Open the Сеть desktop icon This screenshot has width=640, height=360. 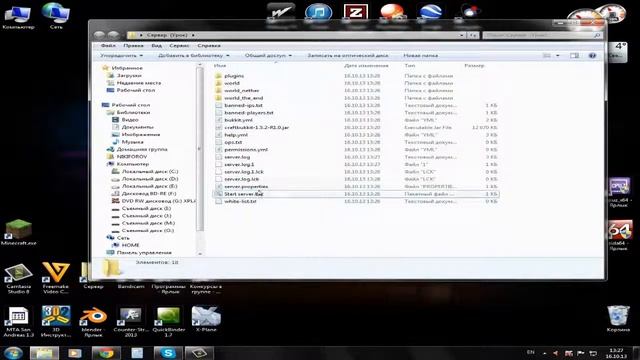pos(56,16)
